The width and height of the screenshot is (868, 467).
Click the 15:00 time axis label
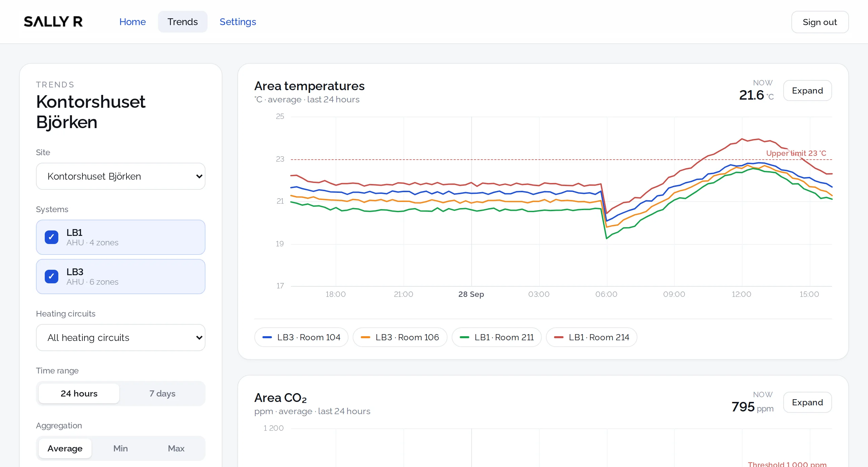point(809,294)
